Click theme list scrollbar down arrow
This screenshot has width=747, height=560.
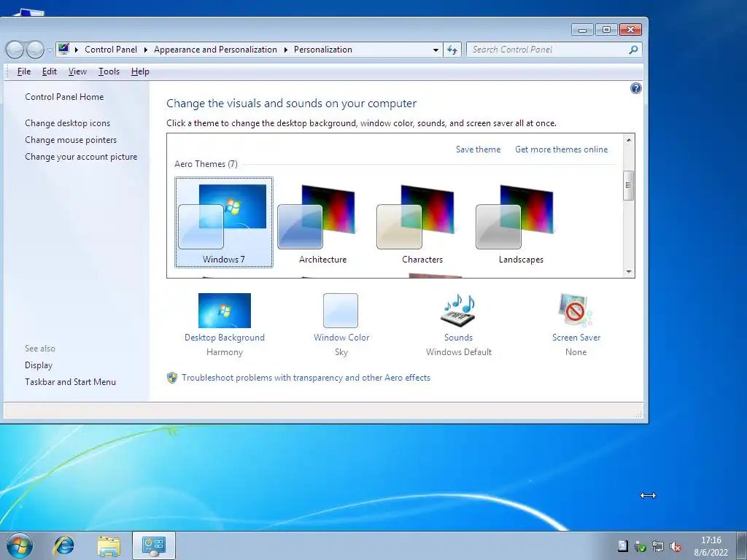(x=628, y=272)
